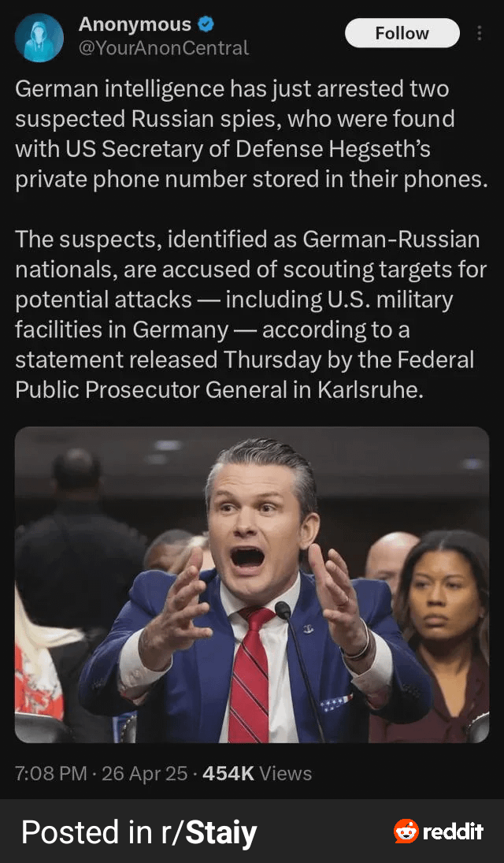504x863 pixels.
Task: Click the Anonymous display name
Action: click(x=135, y=24)
